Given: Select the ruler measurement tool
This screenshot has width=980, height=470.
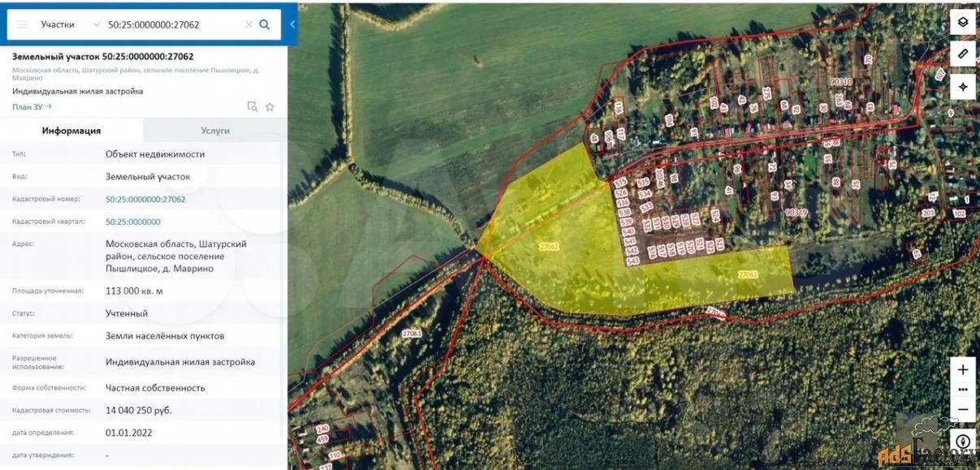Looking at the screenshot, I should [963, 54].
